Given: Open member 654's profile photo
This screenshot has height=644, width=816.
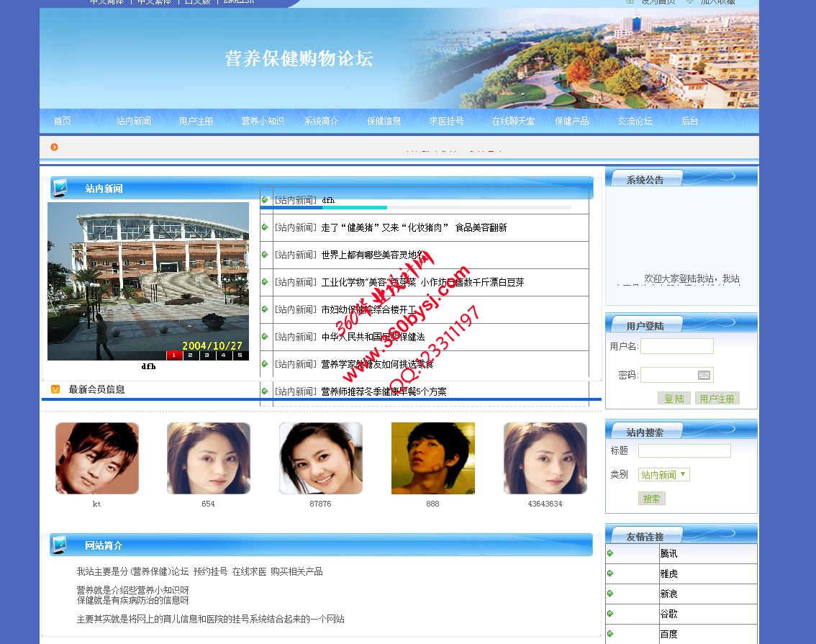Looking at the screenshot, I should tap(209, 458).
